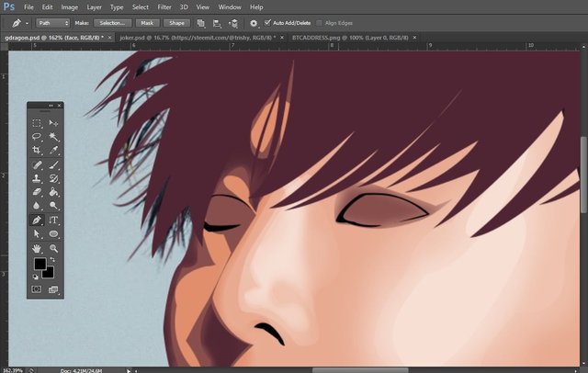The image size is (588, 373).
Task: Toggle the Auto Add/Delete checkbox
Action: coord(267,21)
